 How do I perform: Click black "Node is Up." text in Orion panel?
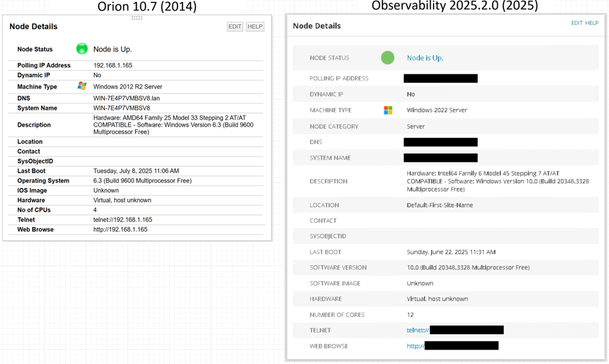pos(112,49)
